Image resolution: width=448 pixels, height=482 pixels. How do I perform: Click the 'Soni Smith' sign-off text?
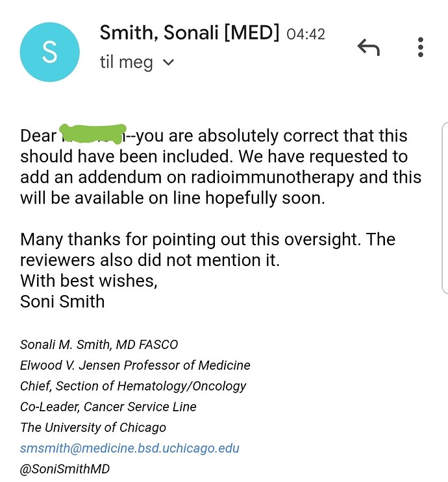[62, 301]
